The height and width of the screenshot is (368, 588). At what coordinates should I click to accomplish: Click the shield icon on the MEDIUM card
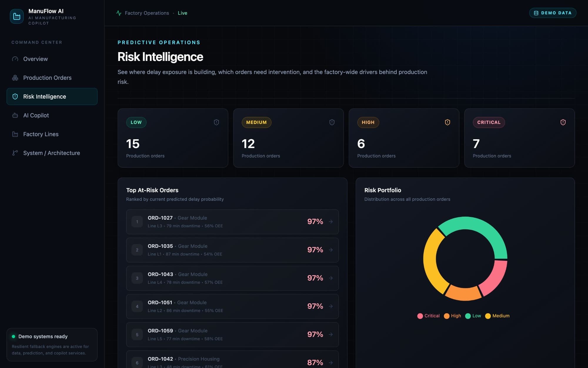pyautogui.click(x=332, y=122)
